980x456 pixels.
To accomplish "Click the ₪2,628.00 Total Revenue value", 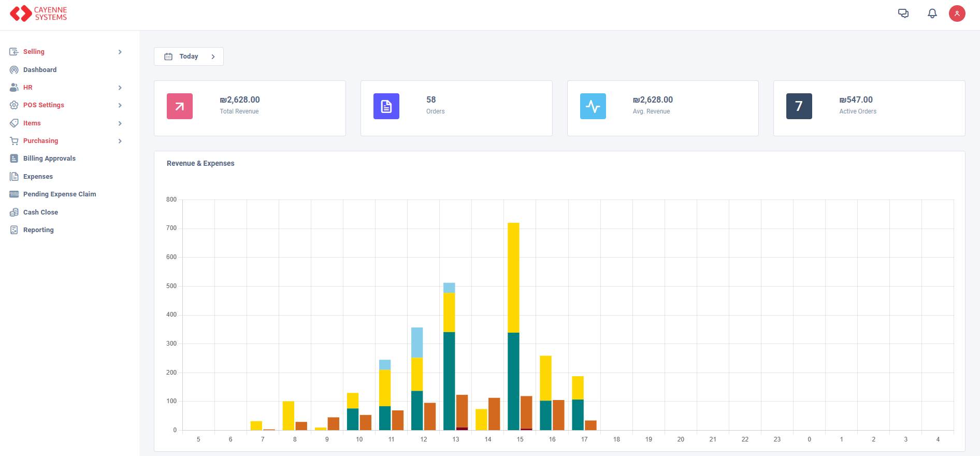I will 240,99.
